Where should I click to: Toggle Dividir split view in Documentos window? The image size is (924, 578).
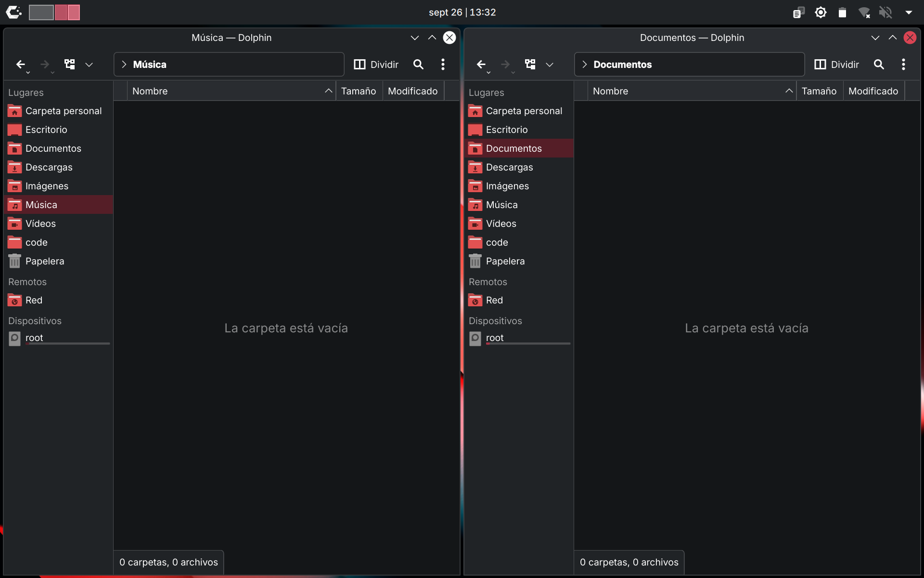click(x=836, y=65)
